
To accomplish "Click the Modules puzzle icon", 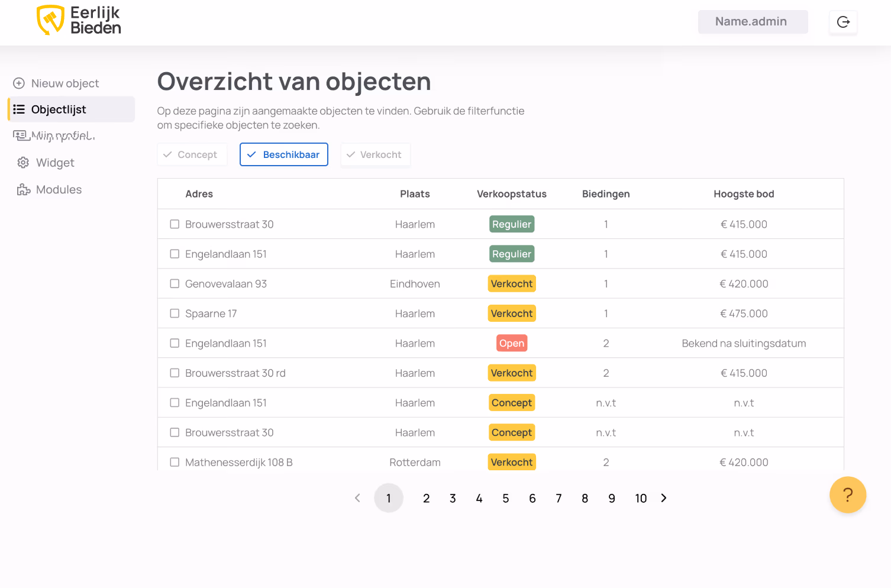I will (x=24, y=189).
